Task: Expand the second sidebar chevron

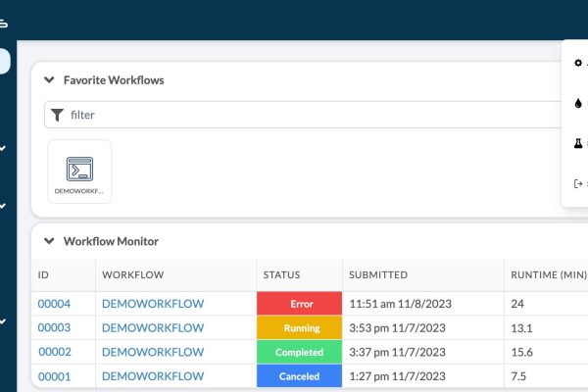Action: (x=3, y=206)
